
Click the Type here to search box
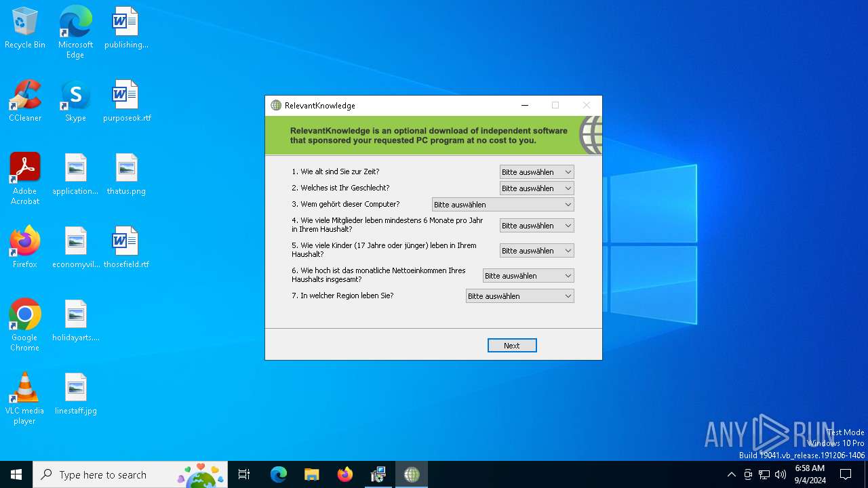click(130, 474)
